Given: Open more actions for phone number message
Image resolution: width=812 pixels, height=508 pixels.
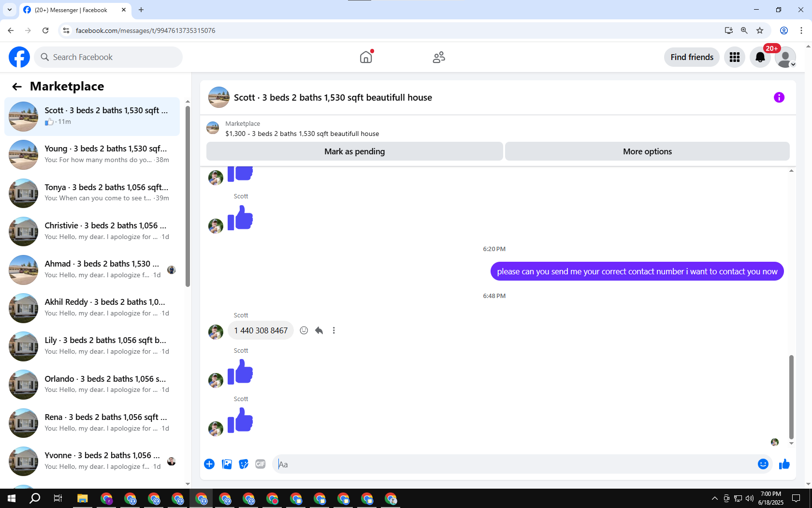Looking at the screenshot, I should [x=333, y=330].
